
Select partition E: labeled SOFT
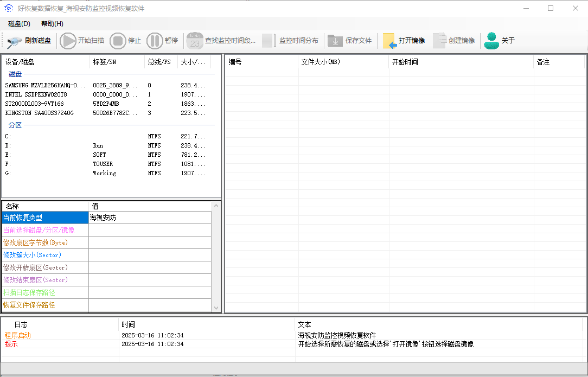coord(108,155)
